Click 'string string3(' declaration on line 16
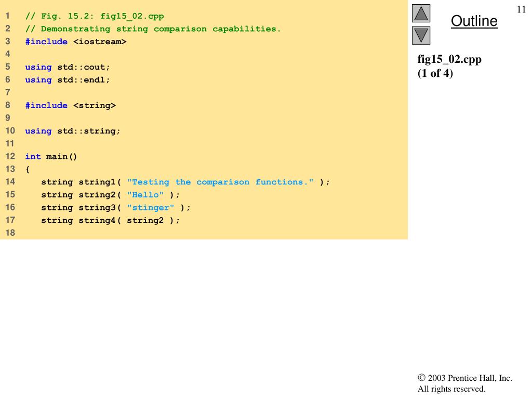The width and height of the screenshot is (532, 399). tap(81, 208)
